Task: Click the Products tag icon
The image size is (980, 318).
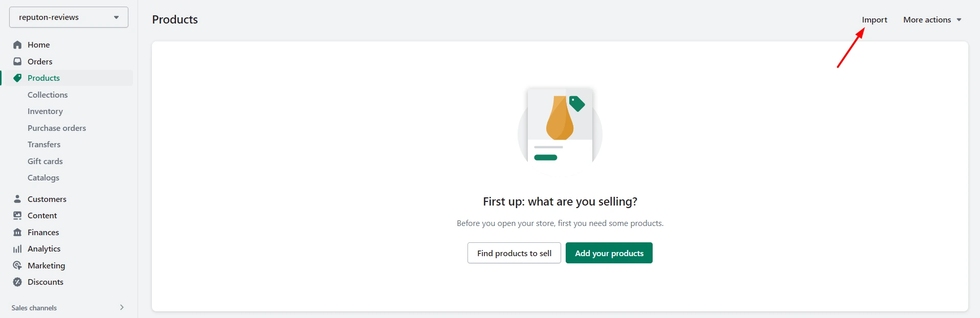Action: [x=17, y=78]
